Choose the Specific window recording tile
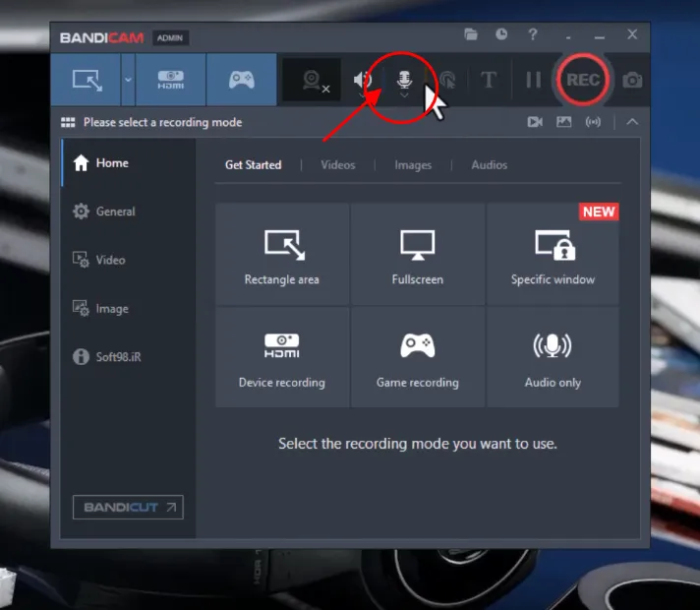 click(x=553, y=254)
